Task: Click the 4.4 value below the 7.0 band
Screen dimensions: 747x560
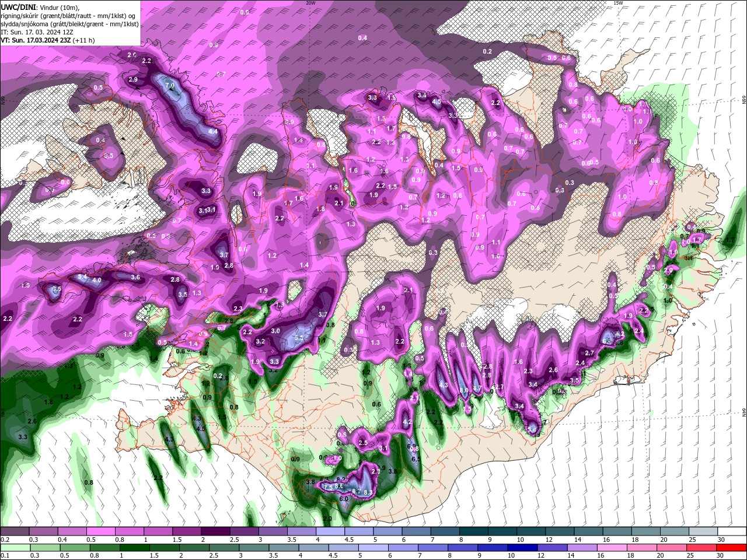Action: [x=213, y=131]
